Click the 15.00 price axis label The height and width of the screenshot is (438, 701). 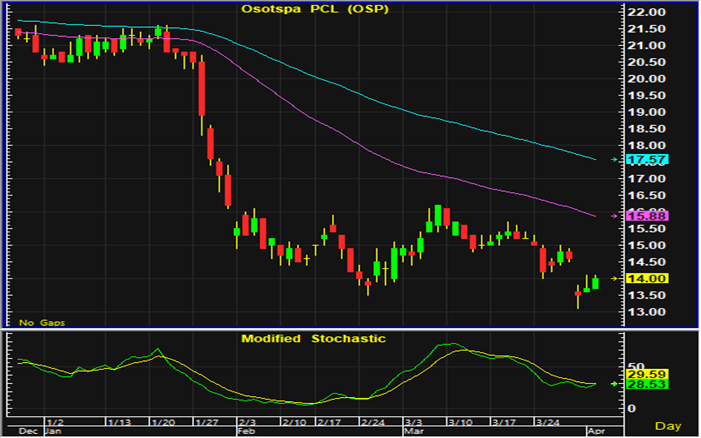click(646, 245)
